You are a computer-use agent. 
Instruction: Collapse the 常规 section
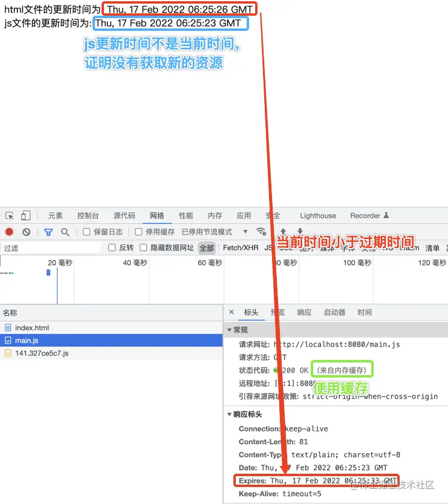pyautogui.click(x=229, y=330)
